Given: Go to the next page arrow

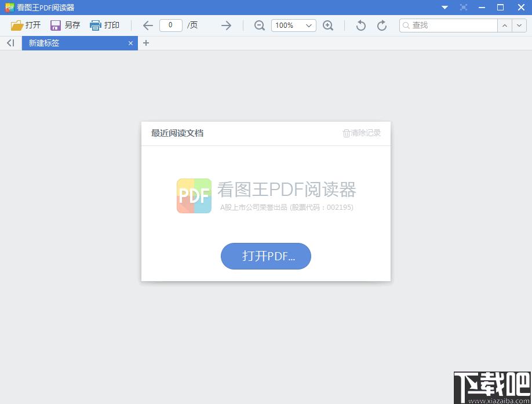Looking at the screenshot, I should [227, 26].
